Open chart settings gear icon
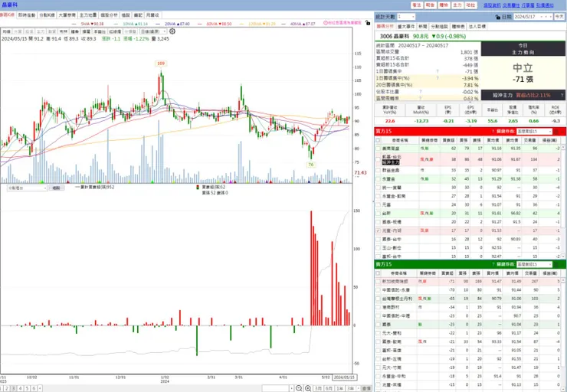 pyautogui.click(x=172, y=31)
